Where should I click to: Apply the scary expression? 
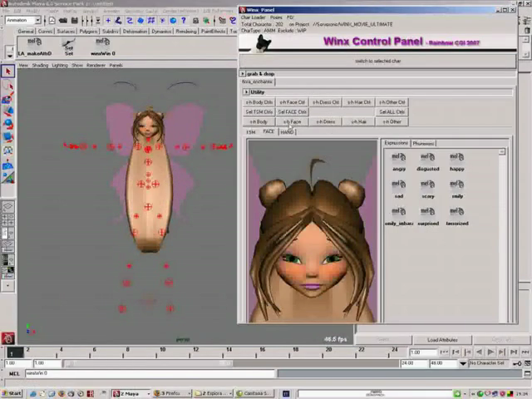428,190
